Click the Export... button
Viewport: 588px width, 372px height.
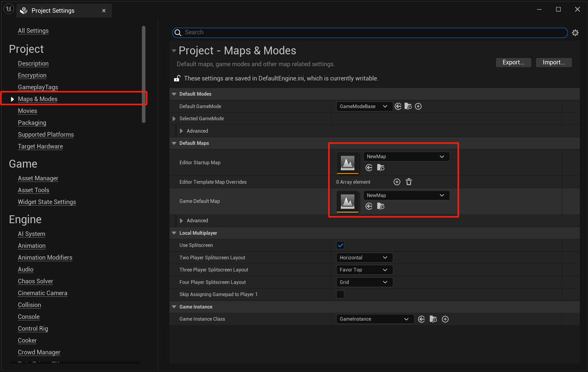pyautogui.click(x=513, y=63)
